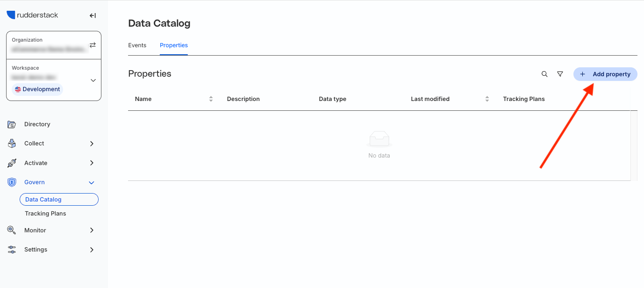Image resolution: width=644 pixels, height=288 pixels.
Task: Open the properties filter funnel icon
Action: (x=560, y=74)
